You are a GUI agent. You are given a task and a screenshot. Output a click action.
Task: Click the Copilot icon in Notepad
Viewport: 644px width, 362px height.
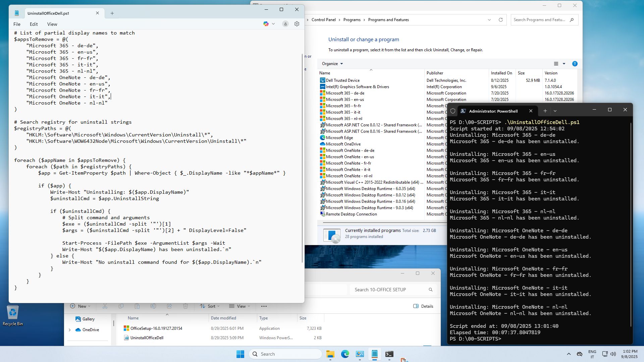(x=266, y=24)
